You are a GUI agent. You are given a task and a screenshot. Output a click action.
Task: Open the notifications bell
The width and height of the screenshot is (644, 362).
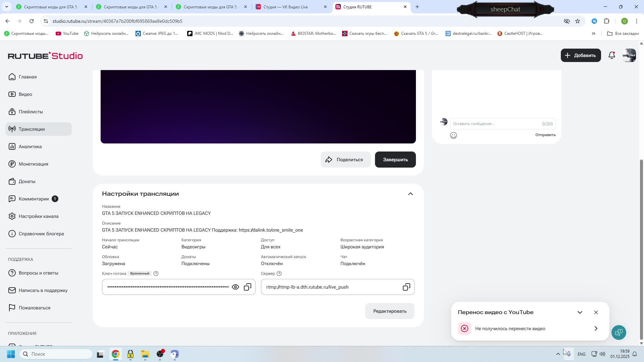[x=611, y=56]
